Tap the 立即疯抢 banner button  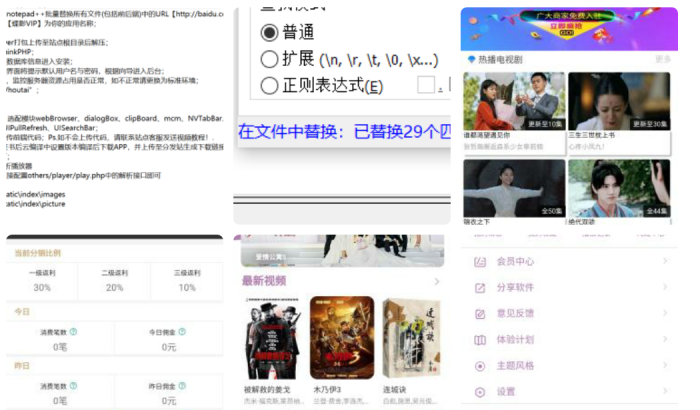click(566, 26)
